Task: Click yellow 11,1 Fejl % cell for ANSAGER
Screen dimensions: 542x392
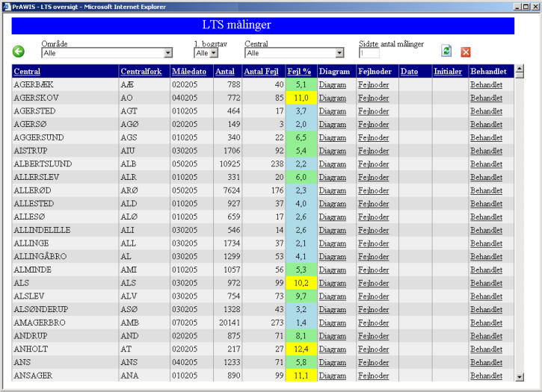Action: pos(301,376)
